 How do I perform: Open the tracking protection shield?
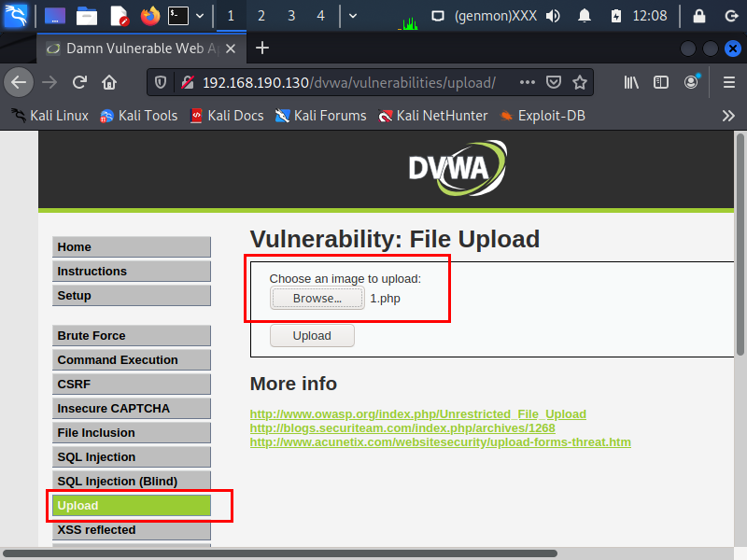[161, 82]
